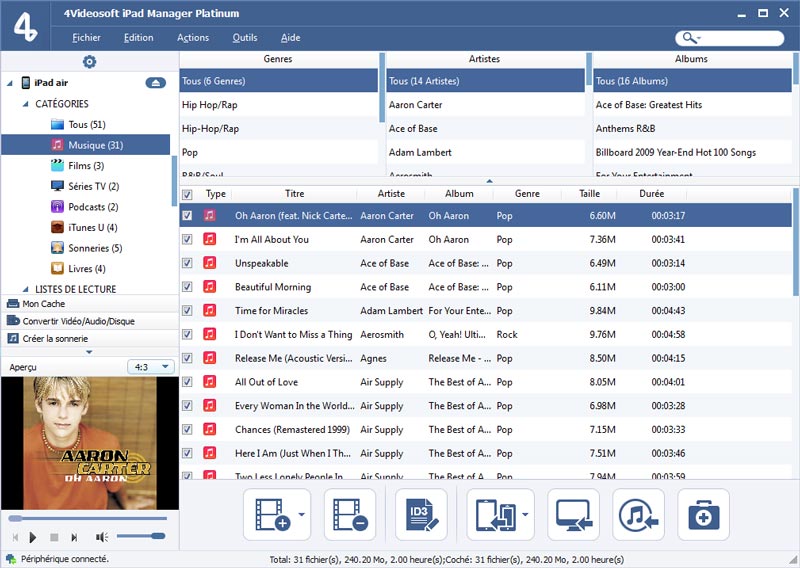The image size is (800, 568).
Task: Click the export to PC icon
Action: point(573,515)
